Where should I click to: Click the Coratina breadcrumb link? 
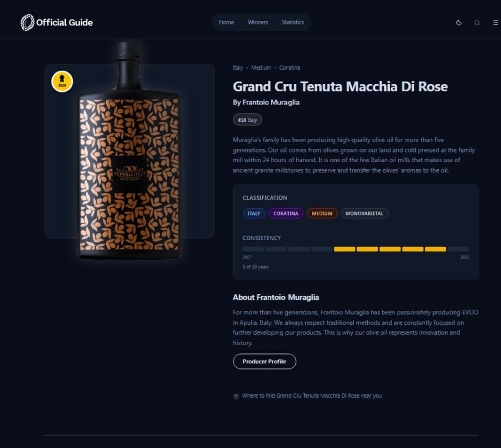point(289,67)
